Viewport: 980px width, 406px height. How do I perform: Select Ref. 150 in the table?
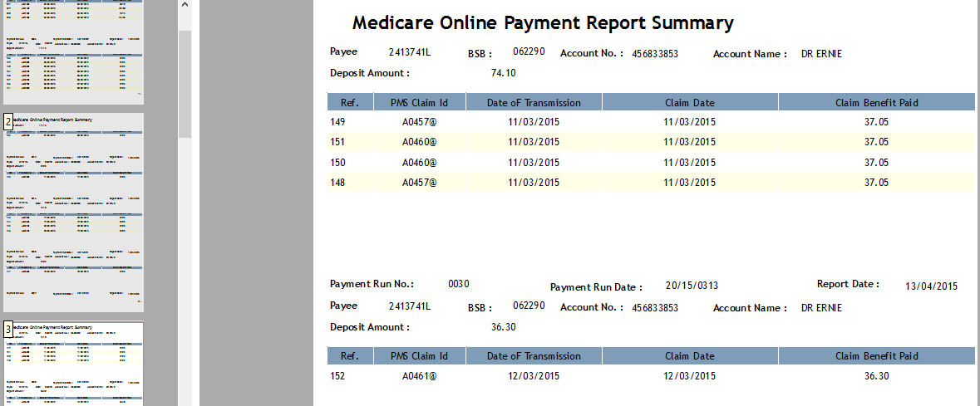click(337, 163)
